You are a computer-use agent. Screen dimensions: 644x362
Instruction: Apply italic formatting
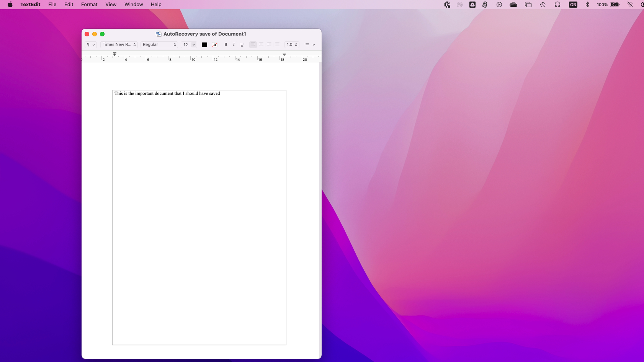[x=234, y=45]
